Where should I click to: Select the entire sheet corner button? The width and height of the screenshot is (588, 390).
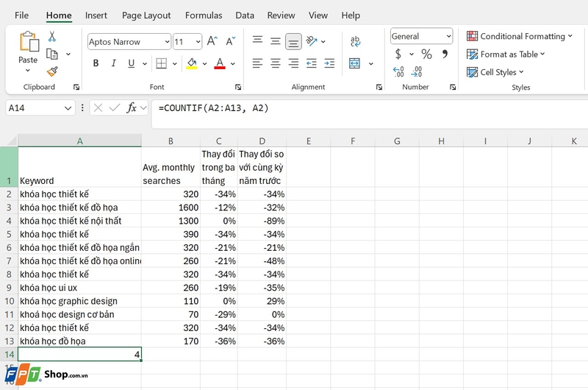point(9,141)
